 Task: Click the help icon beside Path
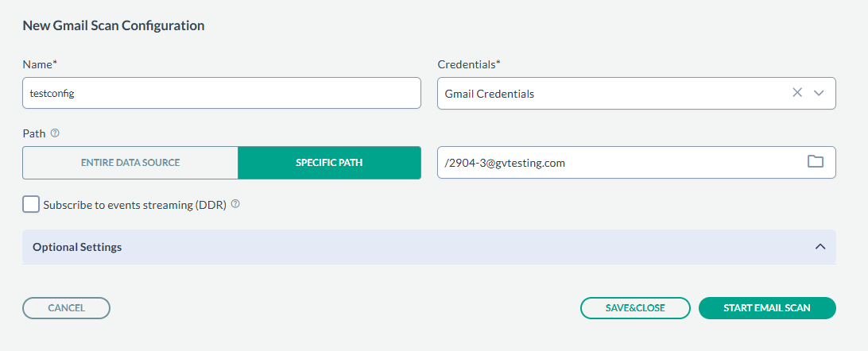click(55, 133)
